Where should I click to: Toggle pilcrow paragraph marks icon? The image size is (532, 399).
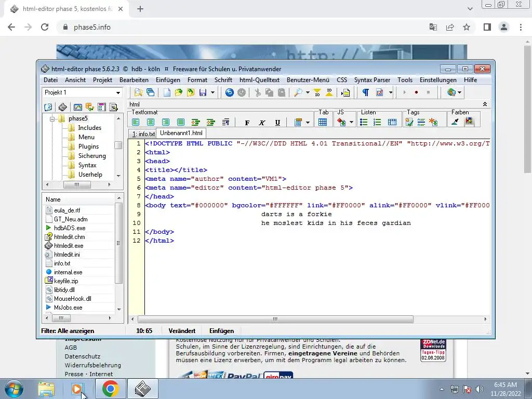(x=365, y=92)
